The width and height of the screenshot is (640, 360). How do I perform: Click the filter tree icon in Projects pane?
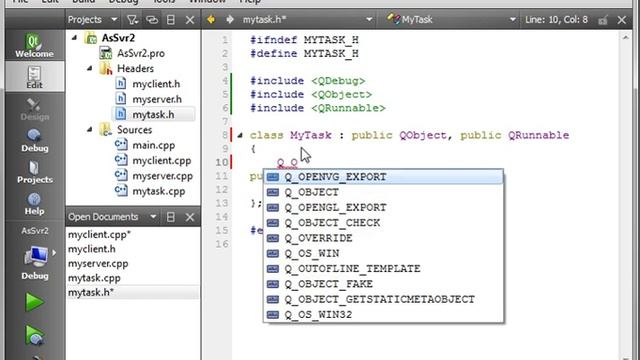pos(132,20)
